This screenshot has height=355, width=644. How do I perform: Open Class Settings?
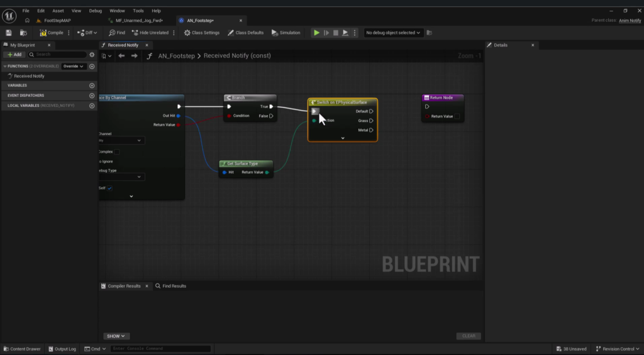(x=202, y=33)
